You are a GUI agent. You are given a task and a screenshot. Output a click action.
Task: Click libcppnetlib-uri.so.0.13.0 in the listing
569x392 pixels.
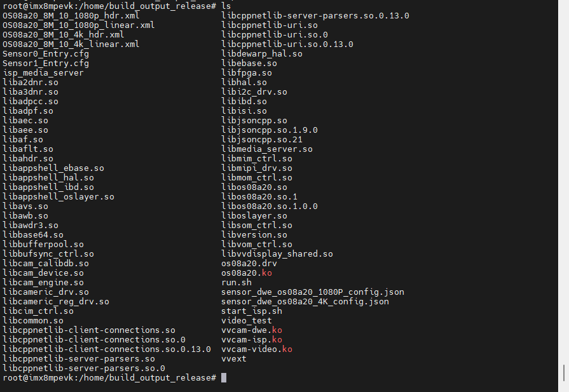click(287, 44)
